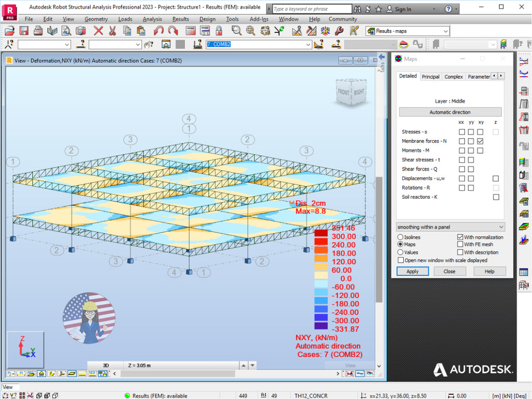This screenshot has height=399, width=532.
Task: Enable the With FE mesh checkbox
Action: 459,245
